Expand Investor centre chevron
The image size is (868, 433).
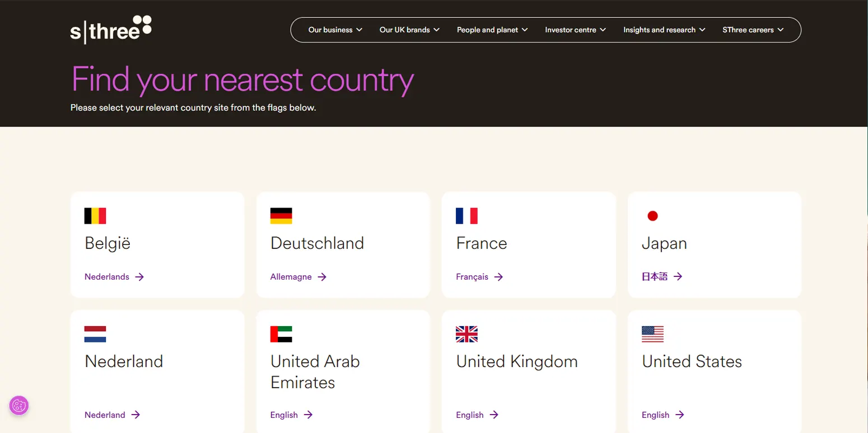coord(603,30)
